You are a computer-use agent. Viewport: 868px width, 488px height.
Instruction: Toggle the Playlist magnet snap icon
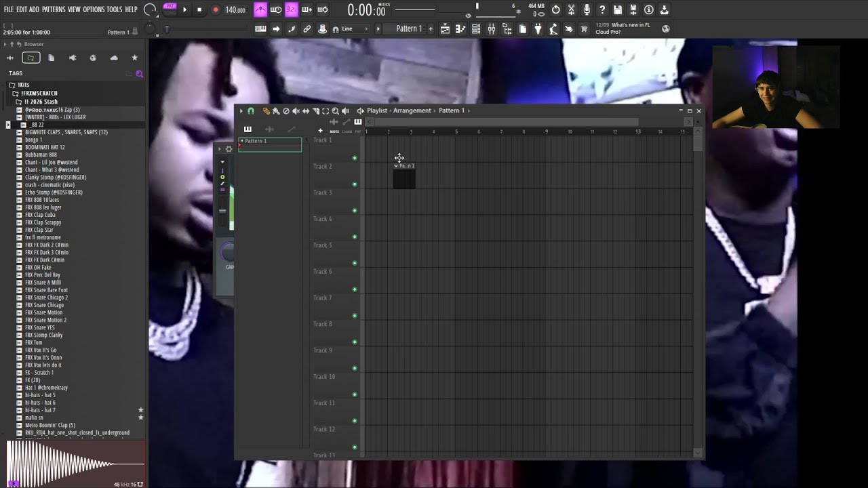click(x=250, y=110)
